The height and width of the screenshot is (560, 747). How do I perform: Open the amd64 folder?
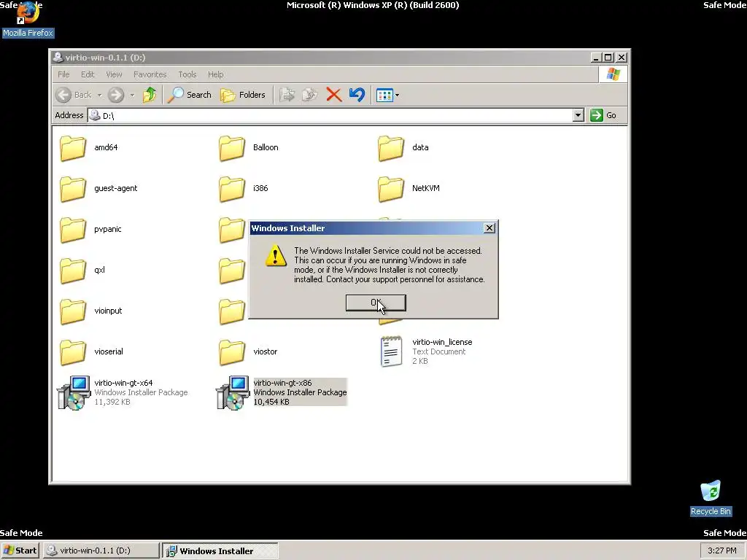[88, 147]
